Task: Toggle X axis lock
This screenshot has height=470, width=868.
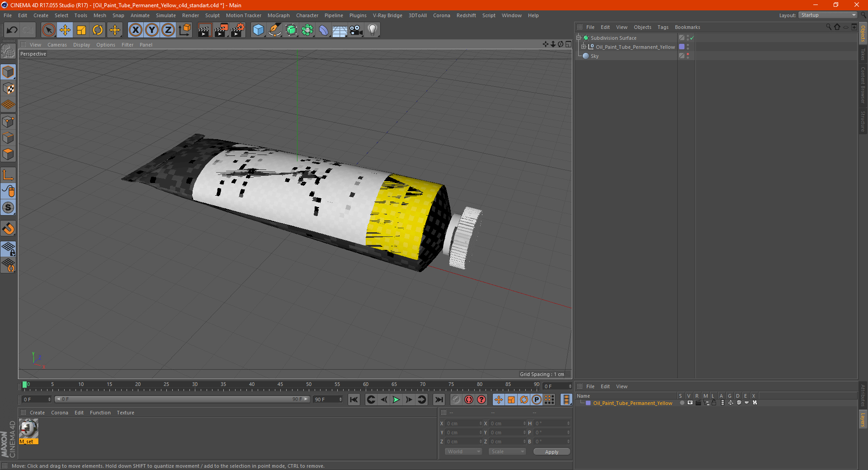Action: (135, 30)
